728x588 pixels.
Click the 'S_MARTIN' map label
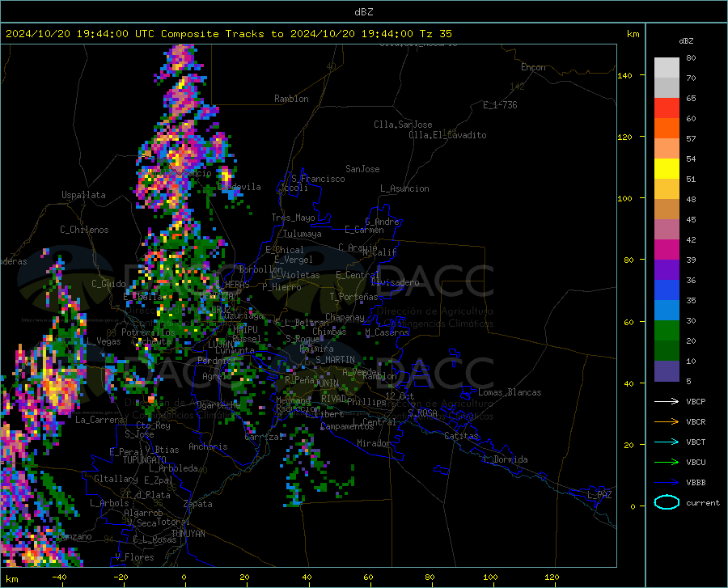point(335,360)
